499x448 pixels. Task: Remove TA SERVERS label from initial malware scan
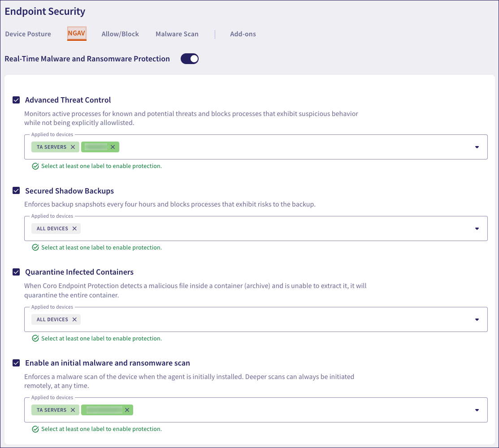pyautogui.click(x=73, y=410)
